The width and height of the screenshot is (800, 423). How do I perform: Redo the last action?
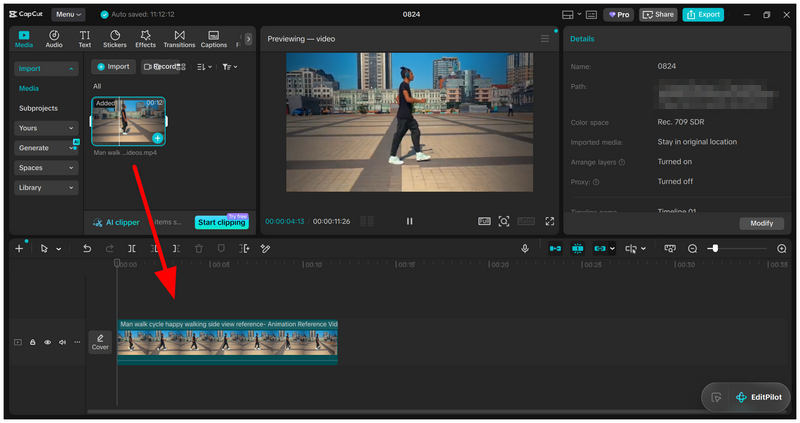point(109,248)
